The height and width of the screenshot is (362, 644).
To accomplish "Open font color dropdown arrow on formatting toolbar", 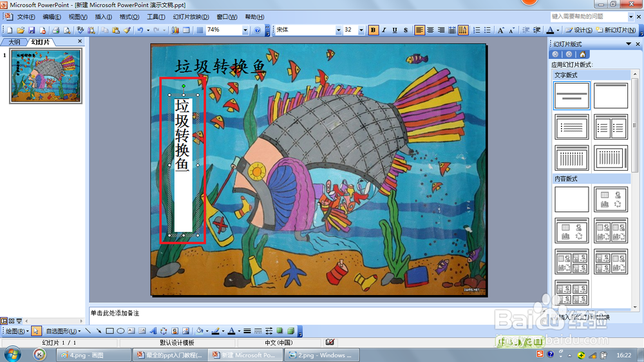I will coord(558,30).
